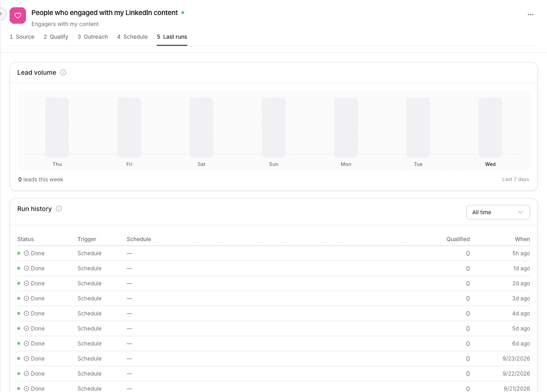Viewport: 547px width, 392px height.
Task: Click the Done status in the 5d ago row
Action: [34, 329]
